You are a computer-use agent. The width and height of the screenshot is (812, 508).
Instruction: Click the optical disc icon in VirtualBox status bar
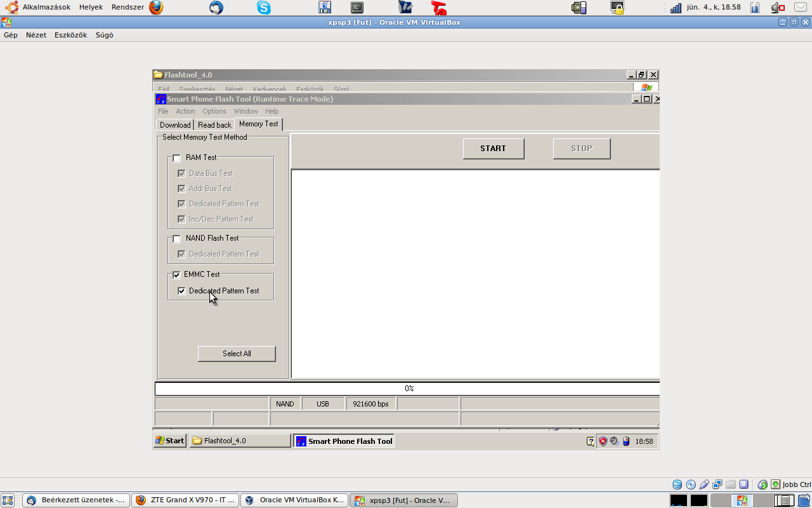691,485
